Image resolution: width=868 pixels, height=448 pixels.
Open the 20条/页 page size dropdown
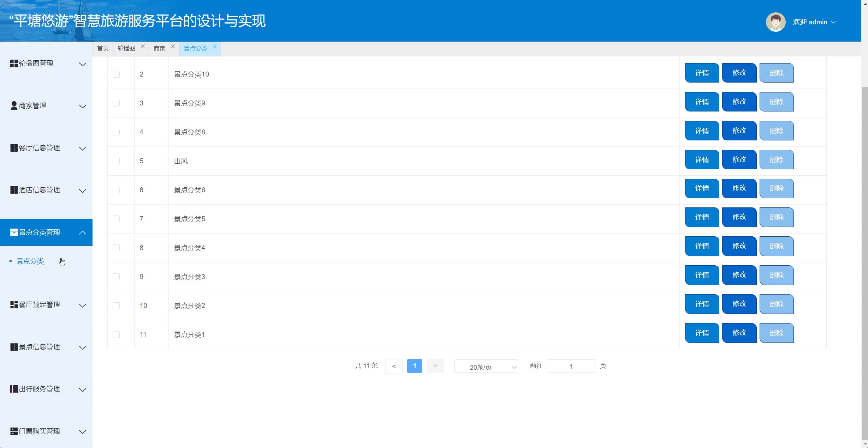coord(486,367)
